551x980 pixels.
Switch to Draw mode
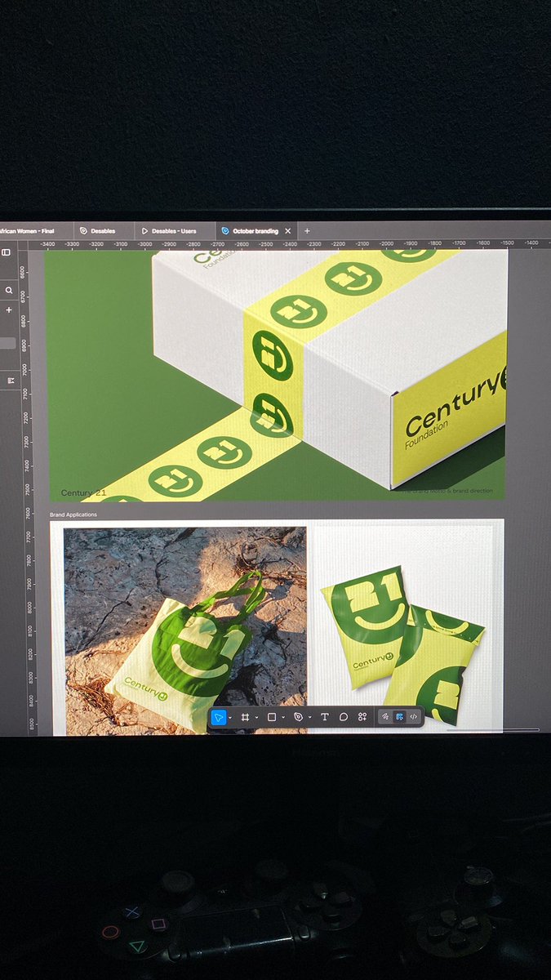pos(385,717)
